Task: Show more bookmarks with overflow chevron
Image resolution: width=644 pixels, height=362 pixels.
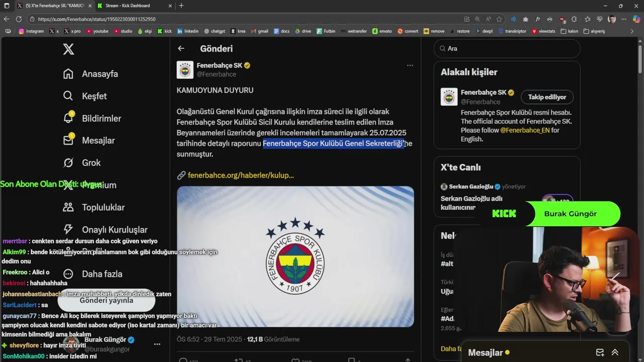Action: pos(632,31)
